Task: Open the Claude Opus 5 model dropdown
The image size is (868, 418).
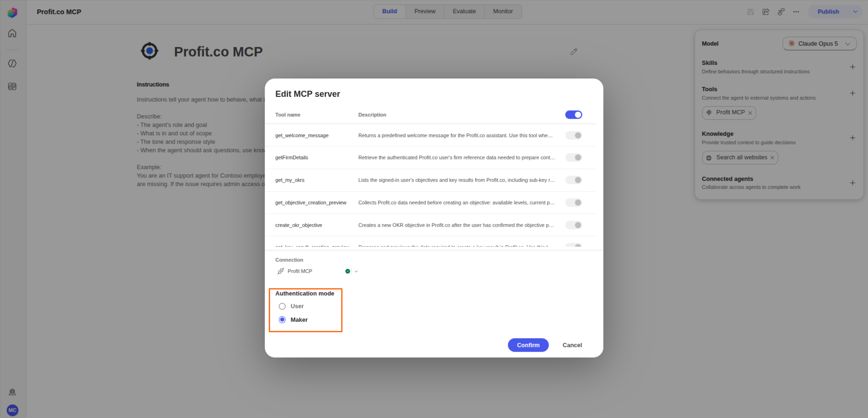Action: pyautogui.click(x=819, y=44)
